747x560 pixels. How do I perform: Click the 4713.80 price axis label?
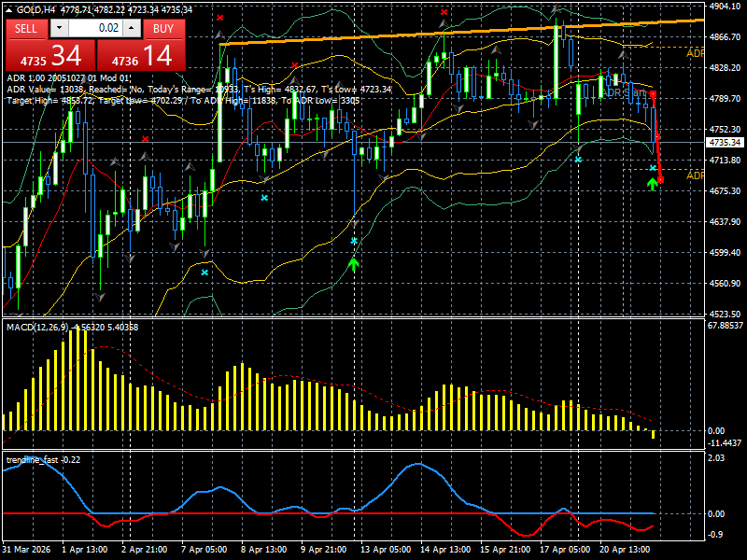click(726, 160)
